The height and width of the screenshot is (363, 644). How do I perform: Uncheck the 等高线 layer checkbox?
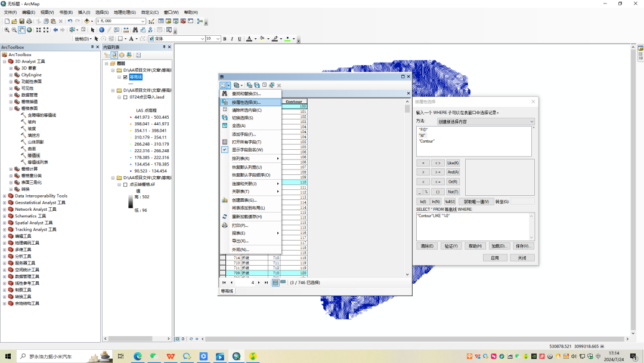pyautogui.click(x=125, y=77)
